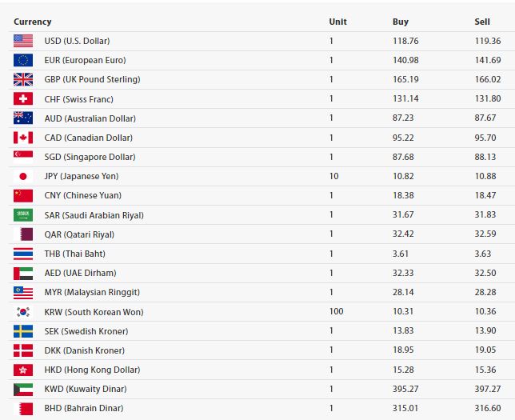This screenshot has width=515, height=420.
Task: Click the Sell column header
Action: (482, 22)
